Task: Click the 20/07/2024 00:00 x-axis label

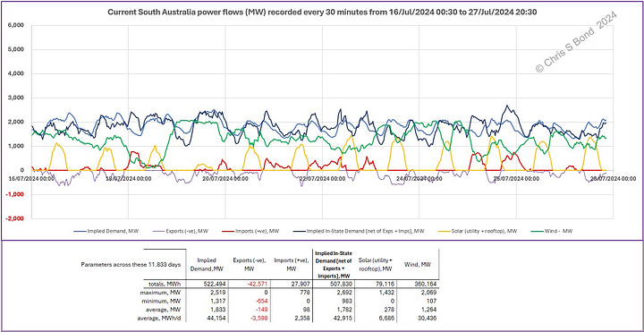Action: pyautogui.click(x=225, y=179)
